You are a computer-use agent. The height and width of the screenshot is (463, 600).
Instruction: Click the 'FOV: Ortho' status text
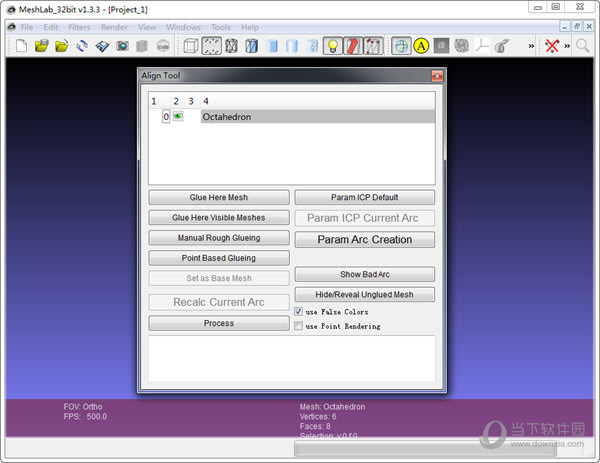[x=83, y=407]
